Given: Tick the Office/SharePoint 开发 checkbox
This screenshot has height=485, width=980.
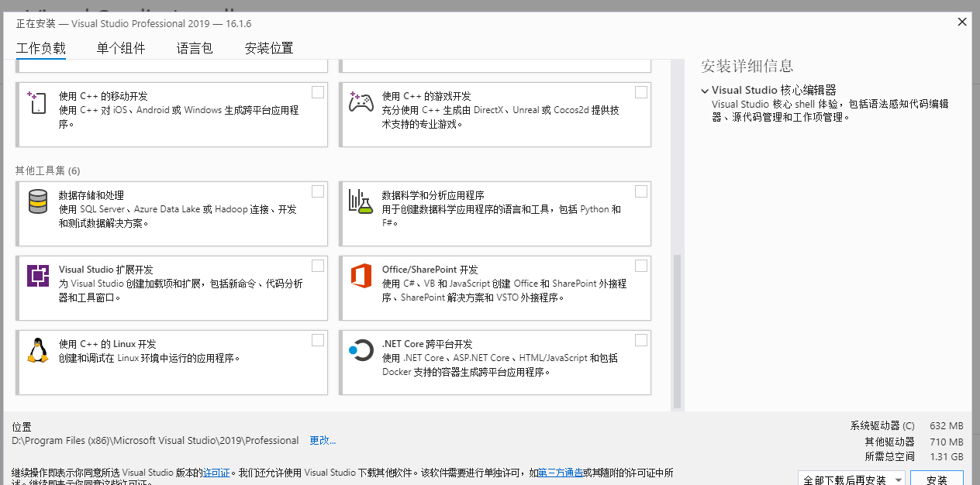Looking at the screenshot, I should 641,266.
